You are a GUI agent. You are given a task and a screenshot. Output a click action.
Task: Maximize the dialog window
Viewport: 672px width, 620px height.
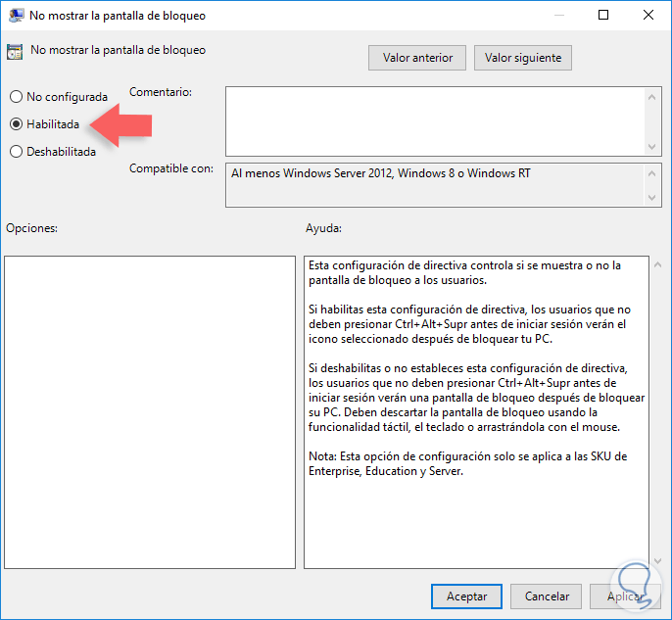pos(603,15)
